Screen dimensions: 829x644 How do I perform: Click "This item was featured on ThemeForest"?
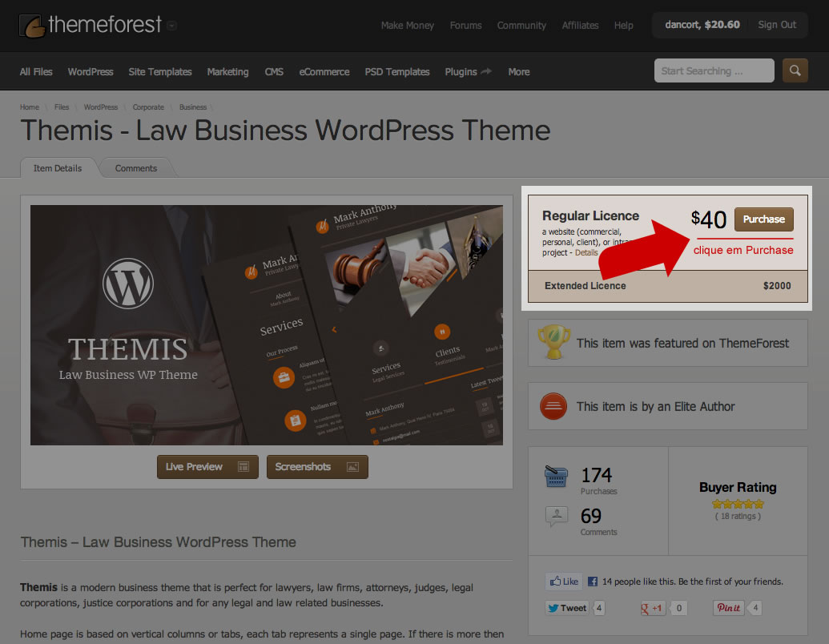[x=682, y=343]
